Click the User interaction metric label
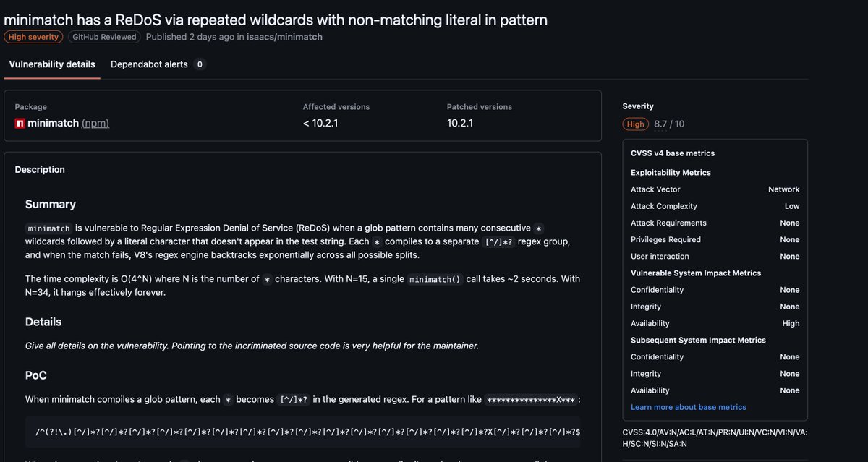868x462 pixels. pos(660,256)
